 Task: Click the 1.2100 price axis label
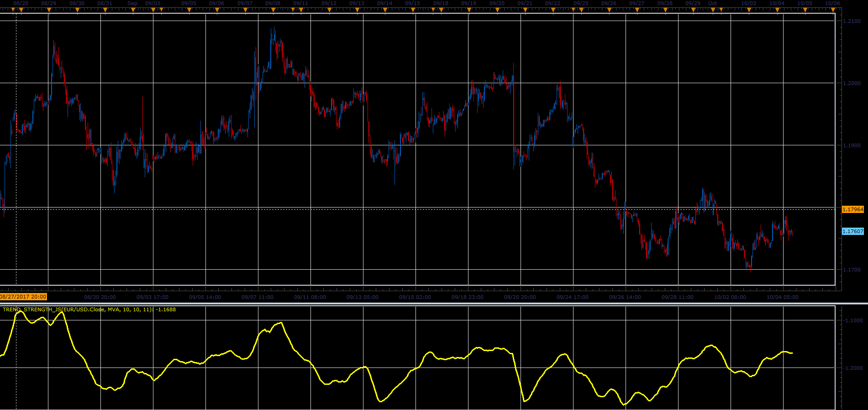(x=852, y=21)
